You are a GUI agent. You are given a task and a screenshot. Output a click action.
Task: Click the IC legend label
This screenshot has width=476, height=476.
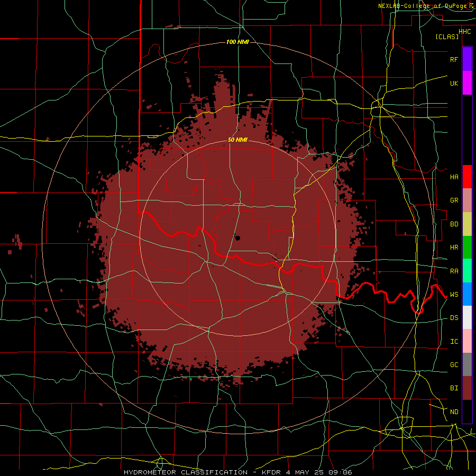[x=454, y=341]
